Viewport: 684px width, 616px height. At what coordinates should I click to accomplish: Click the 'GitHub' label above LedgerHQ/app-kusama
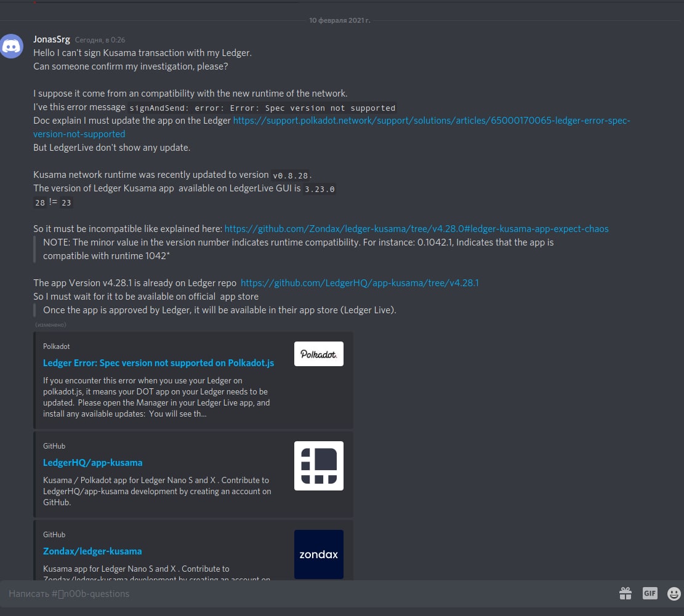click(54, 446)
